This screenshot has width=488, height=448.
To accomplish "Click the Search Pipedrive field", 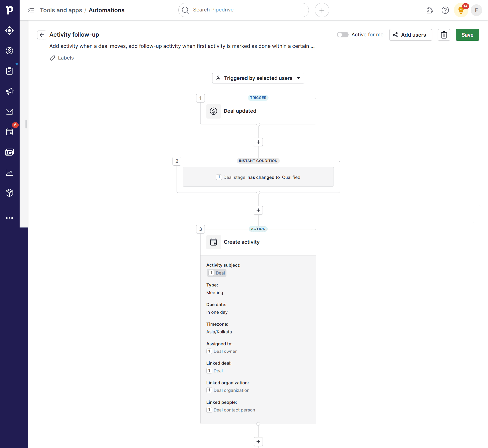I will [x=243, y=10].
